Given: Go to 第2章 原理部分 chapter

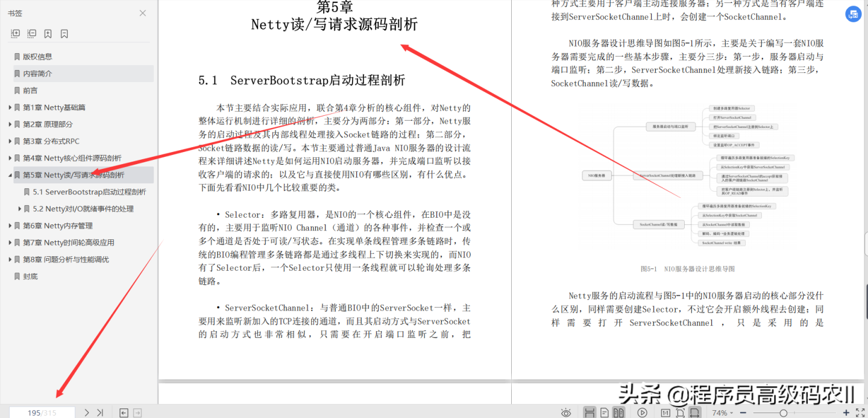Looking at the screenshot, I should (x=48, y=124).
